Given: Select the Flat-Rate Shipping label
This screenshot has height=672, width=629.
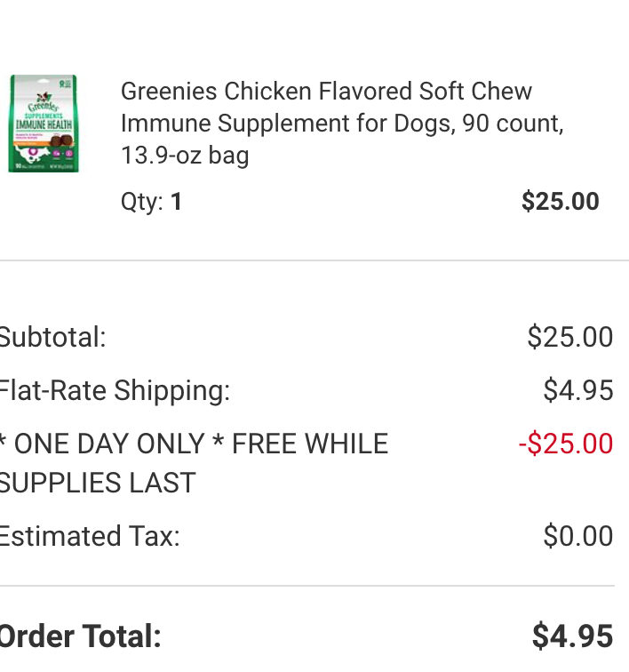Looking at the screenshot, I should coord(115,391).
